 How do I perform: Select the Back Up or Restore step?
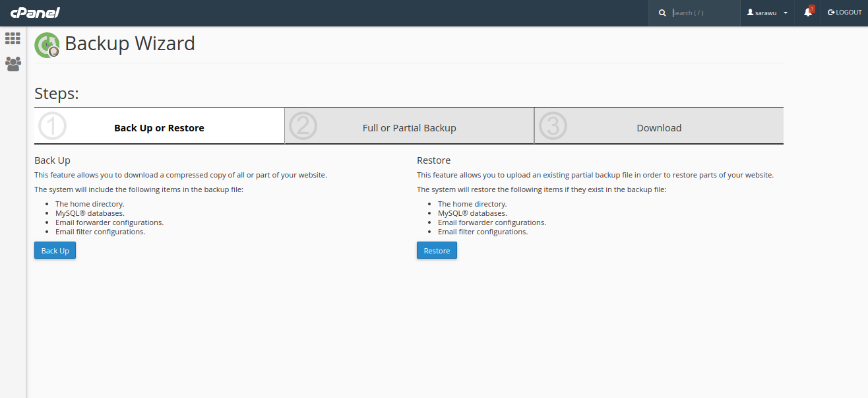159,128
